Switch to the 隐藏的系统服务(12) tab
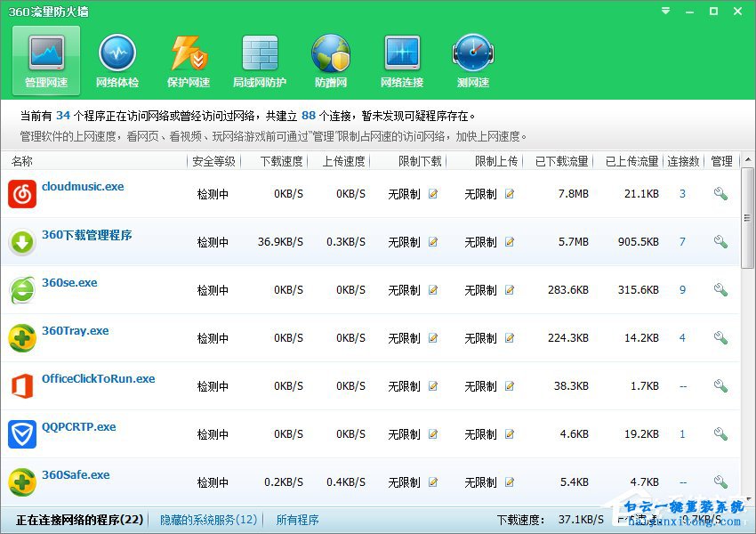This screenshot has width=756, height=534. (x=207, y=519)
